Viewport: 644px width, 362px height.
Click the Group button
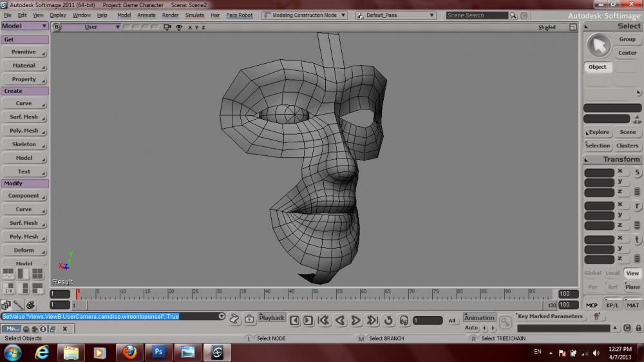627,39
